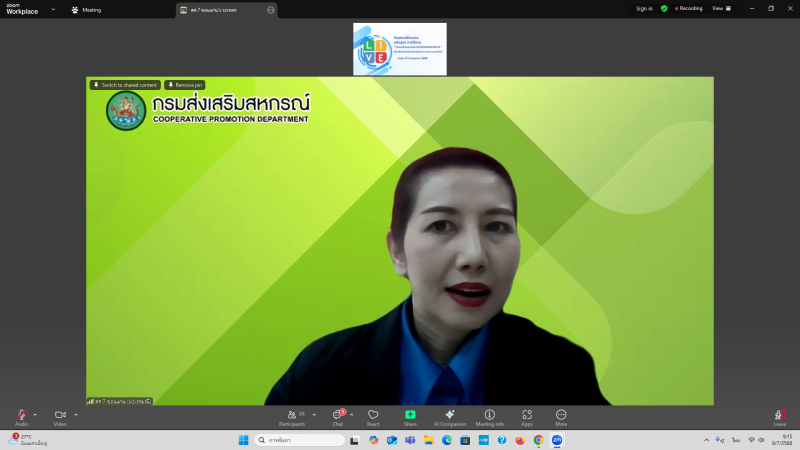This screenshot has width=800, height=450.
Task: Click Switch to shared content
Action: 125,85
